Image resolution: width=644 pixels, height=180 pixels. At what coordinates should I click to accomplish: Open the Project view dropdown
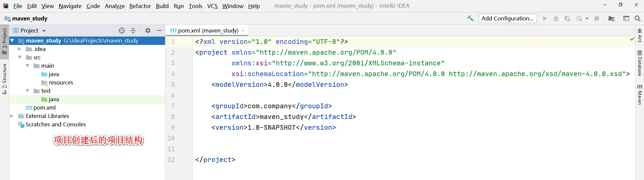[44, 31]
